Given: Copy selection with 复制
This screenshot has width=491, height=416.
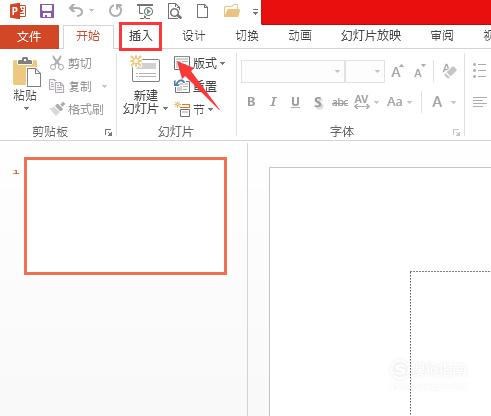Looking at the screenshot, I should coord(70,86).
